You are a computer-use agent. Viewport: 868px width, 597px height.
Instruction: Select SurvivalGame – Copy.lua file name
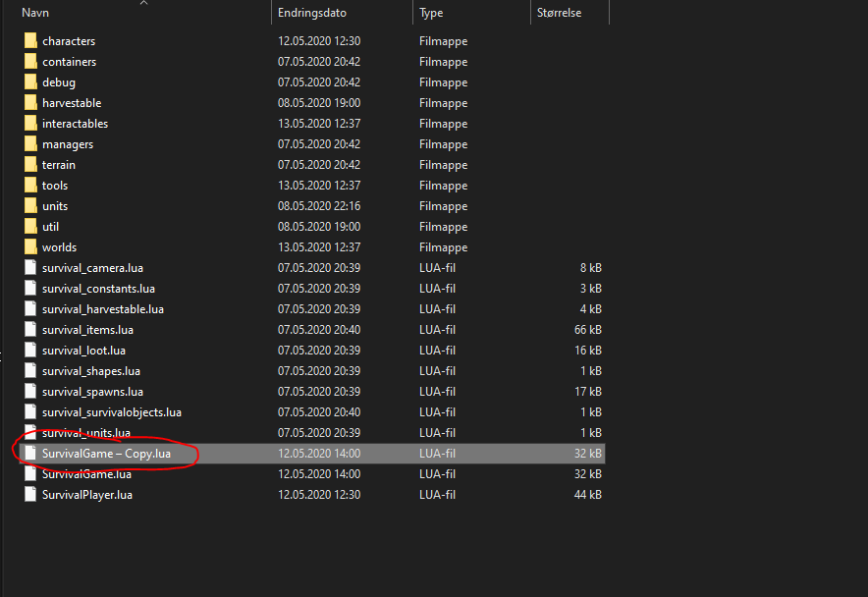coord(106,454)
